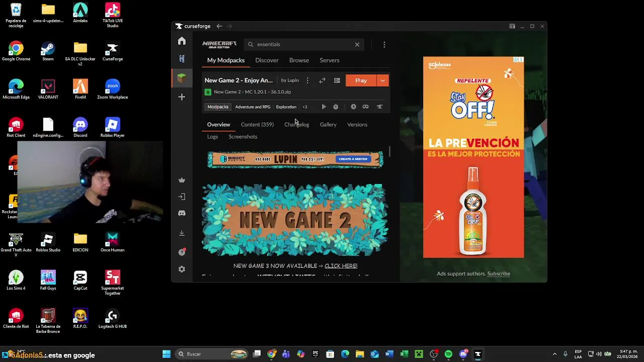Image resolution: width=644 pixels, height=362 pixels.
Task: Open the three-dot menu beside the search bar
Action: [x=384, y=44]
